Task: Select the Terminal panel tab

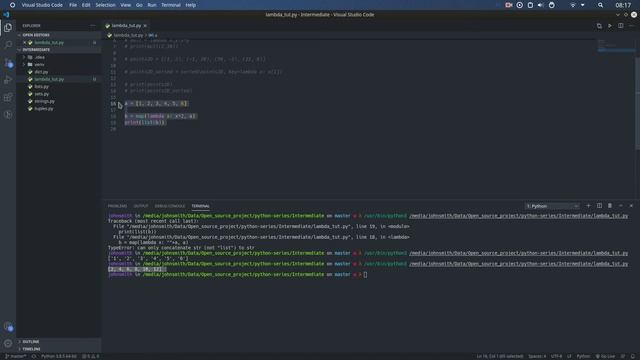Action: pos(200,206)
